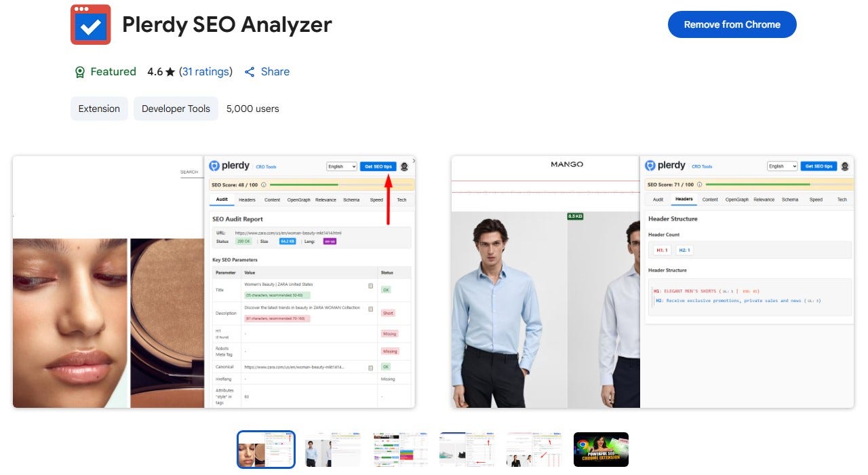Switch to the Audit tab in the first screenshot

pyautogui.click(x=222, y=199)
